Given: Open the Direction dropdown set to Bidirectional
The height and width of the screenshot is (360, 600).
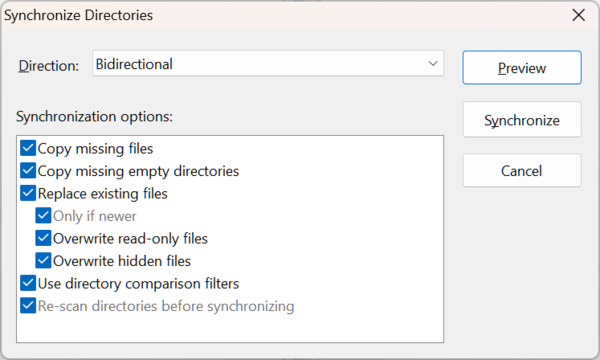Looking at the screenshot, I should (x=268, y=64).
